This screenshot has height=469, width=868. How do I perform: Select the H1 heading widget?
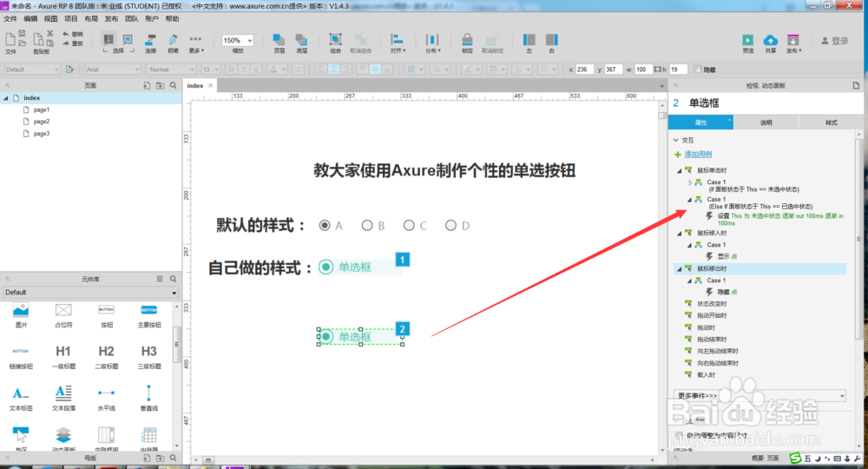[63, 357]
